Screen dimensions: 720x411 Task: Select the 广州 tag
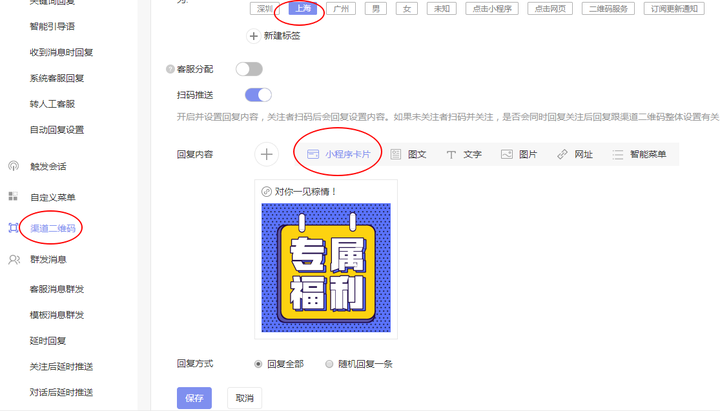pyautogui.click(x=341, y=9)
